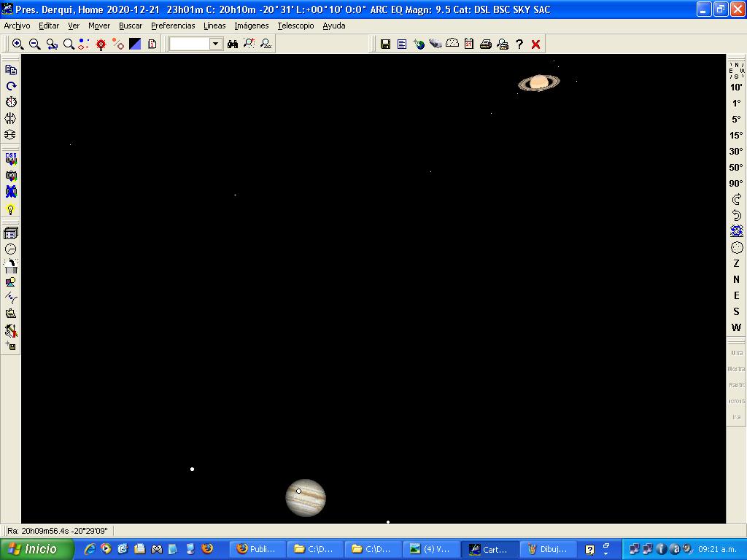Click Saturn on the sky chart
This screenshot has width=747, height=560.
(x=539, y=83)
